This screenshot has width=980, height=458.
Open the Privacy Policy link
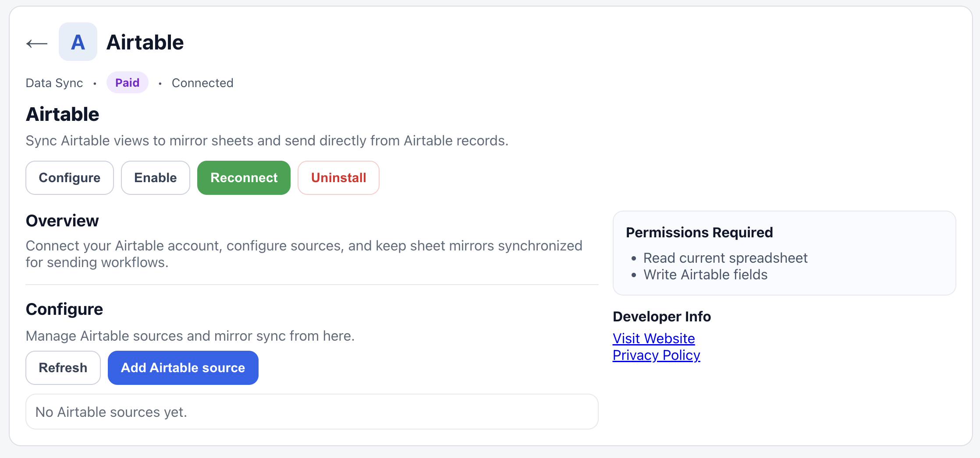click(x=656, y=355)
